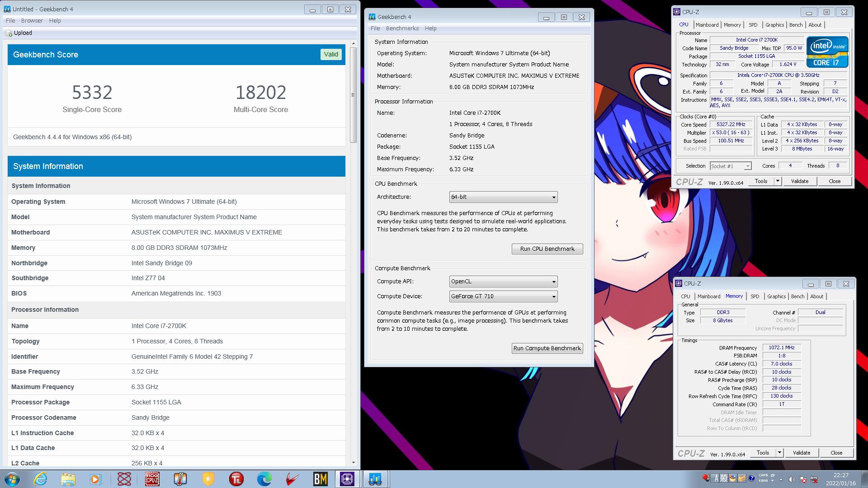Screen dimensions: 868x488
Task: Open the volume speaker tray icon
Action: pyautogui.click(x=792, y=479)
